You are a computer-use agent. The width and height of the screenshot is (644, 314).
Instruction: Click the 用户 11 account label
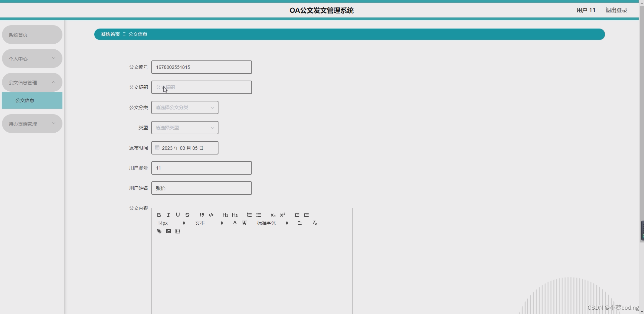[586, 10]
